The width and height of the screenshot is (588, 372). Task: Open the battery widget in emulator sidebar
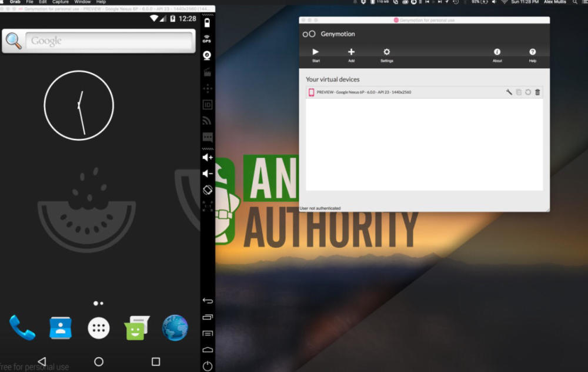(x=207, y=23)
